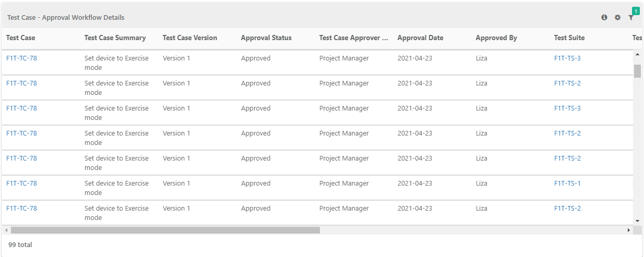644x257 pixels.
Task: Click the Test Case - Approval Workflow Details title
Action: [x=66, y=17]
